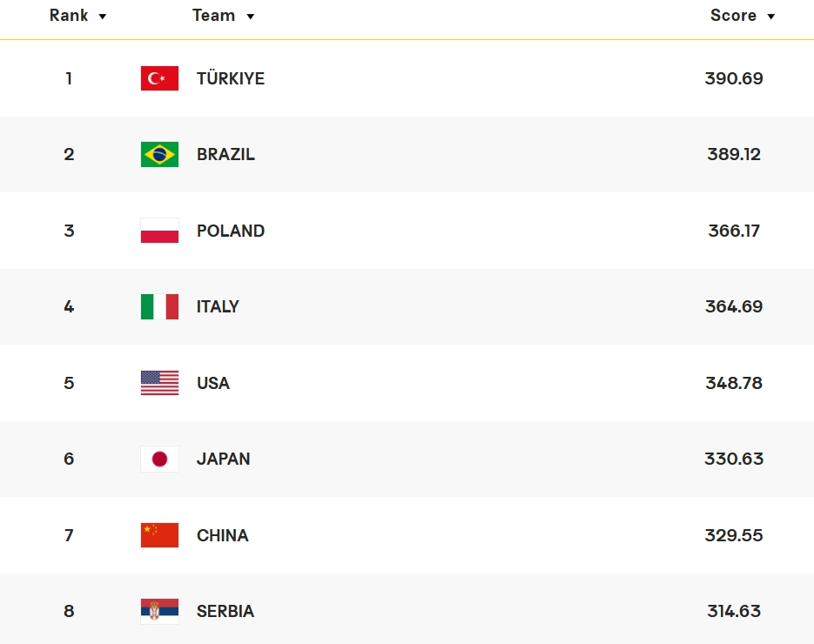Click the Brazil flag icon

[159, 155]
